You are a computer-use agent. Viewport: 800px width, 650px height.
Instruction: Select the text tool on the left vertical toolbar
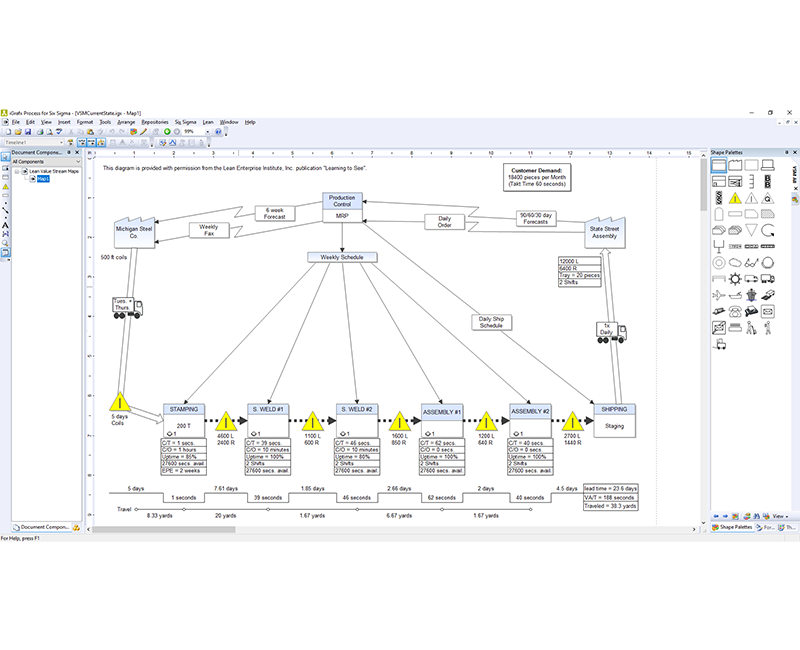[5, 226]
